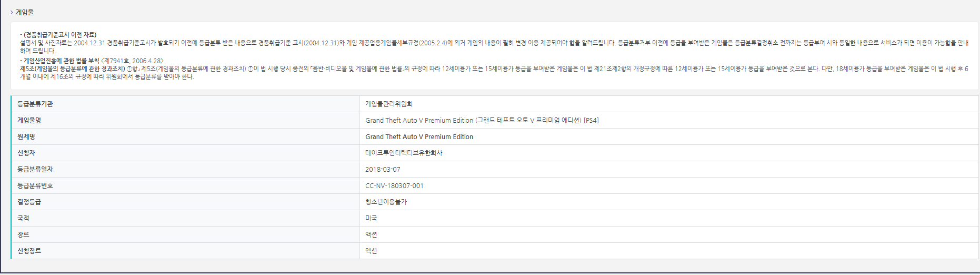Select 액션 in the 신청장르 row
980x275 pixels.
(371, 251)
